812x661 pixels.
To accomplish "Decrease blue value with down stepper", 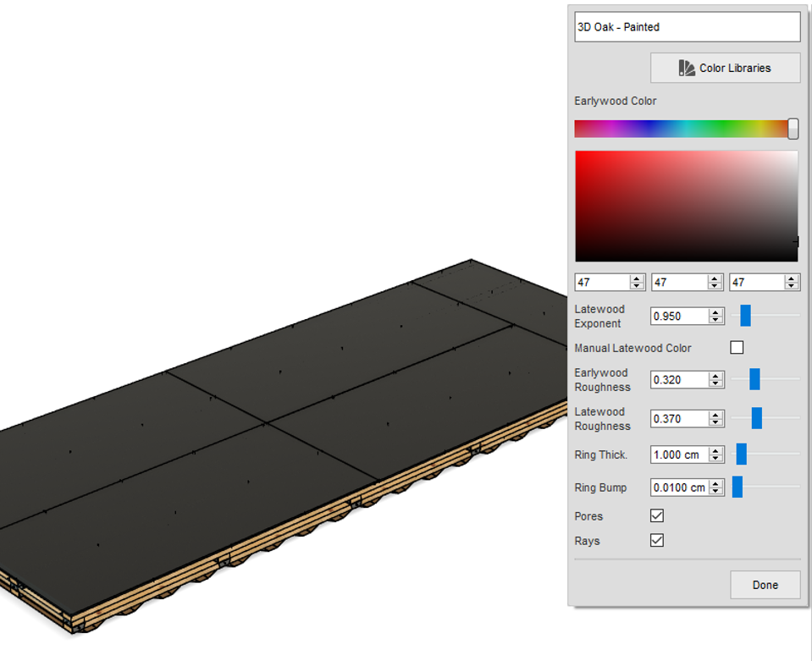I will (791, 286).
